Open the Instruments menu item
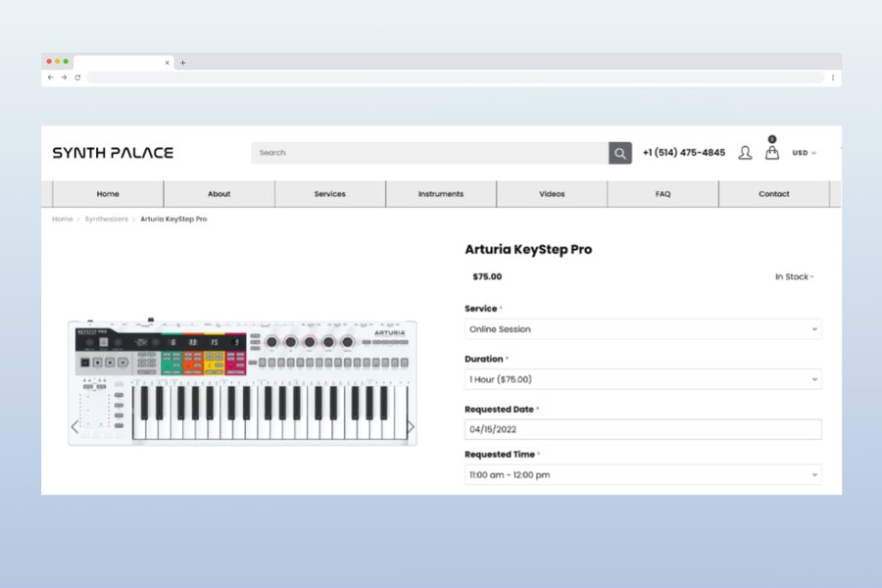This screenshot has width=882, height=588. coord(441,194)
